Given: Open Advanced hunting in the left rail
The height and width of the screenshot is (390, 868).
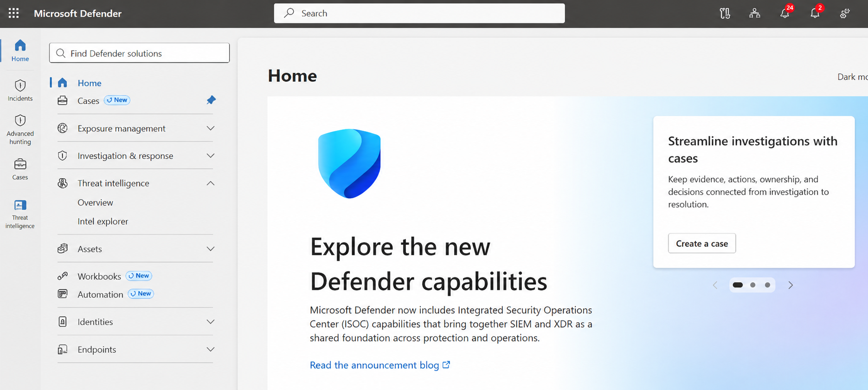Looking at the screenshot, I should point(20,130).
